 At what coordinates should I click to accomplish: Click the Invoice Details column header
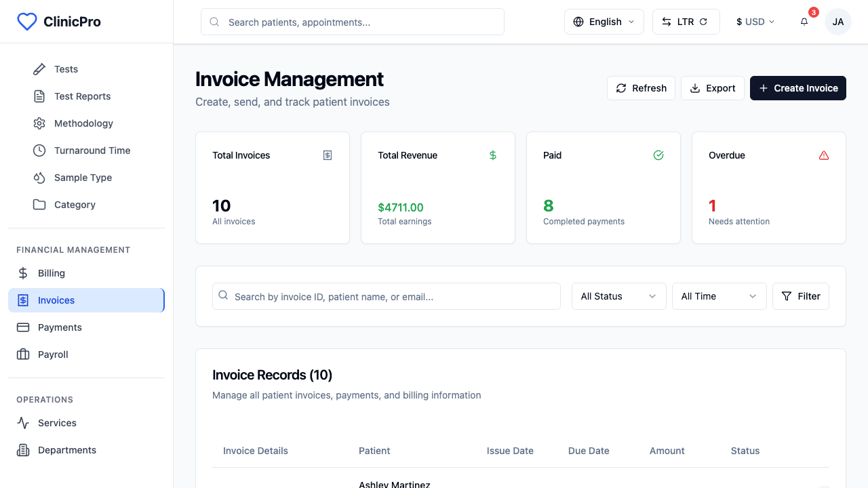tap(256, 451)
